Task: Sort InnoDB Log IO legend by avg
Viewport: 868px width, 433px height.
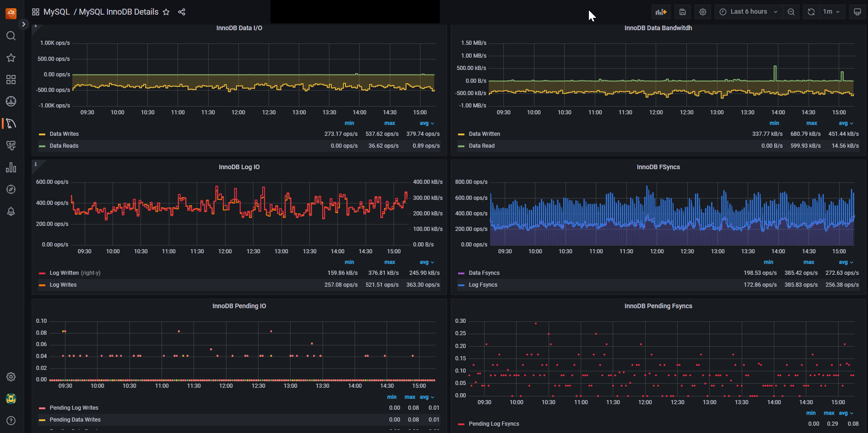Action: pyautogui.click(x=426, y=262)
